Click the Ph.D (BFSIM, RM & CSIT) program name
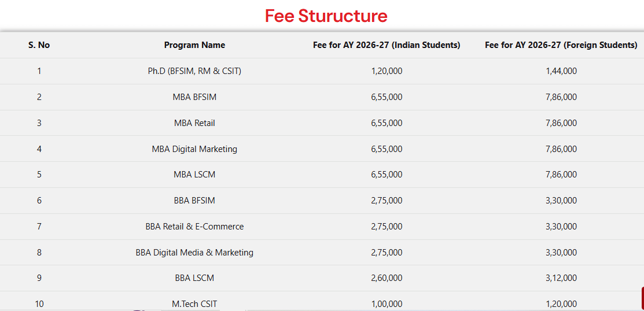Image resolution: width=644 pixels, height=311 pixels. tap(194, 71)
